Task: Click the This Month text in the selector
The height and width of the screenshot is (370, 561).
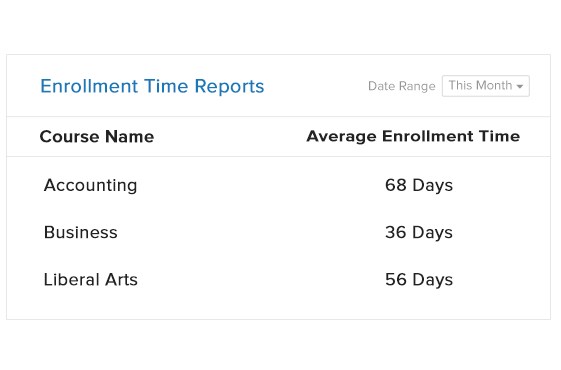Action: pyautogui.click(x=480, y=86)
